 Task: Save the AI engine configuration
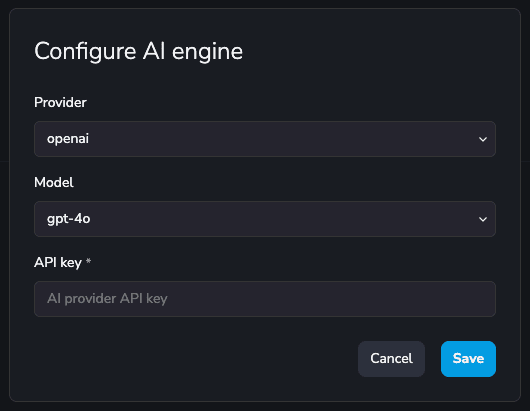[x=468, y=359]
